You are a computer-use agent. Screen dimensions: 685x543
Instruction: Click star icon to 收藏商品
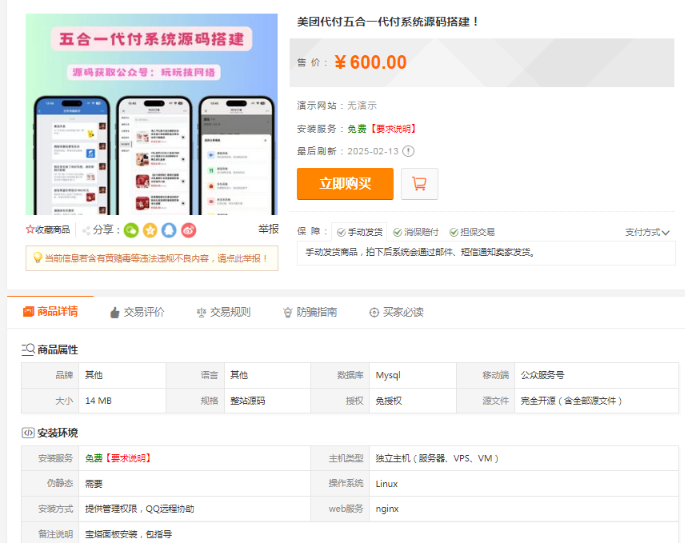point(30,230)
